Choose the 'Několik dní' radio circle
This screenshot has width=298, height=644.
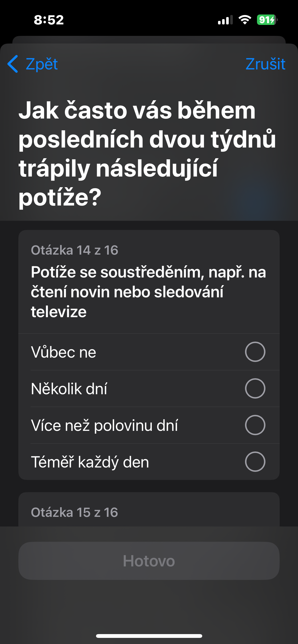(255, 388)
